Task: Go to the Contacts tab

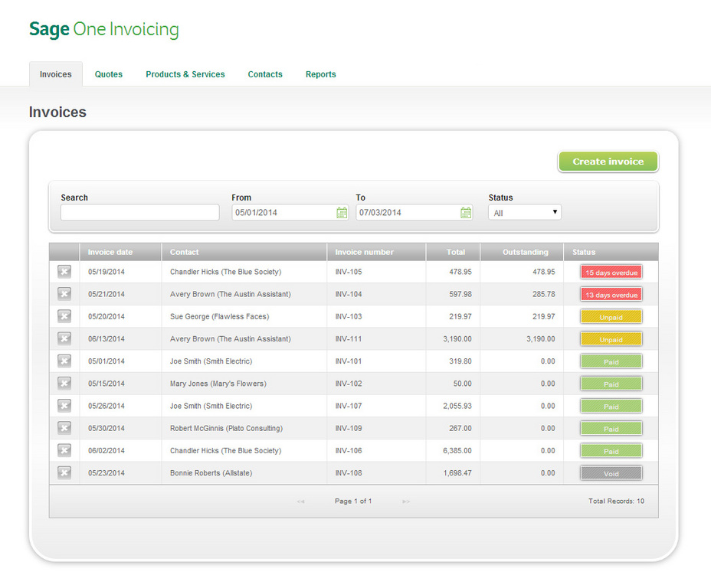Action: click(265, 74)
